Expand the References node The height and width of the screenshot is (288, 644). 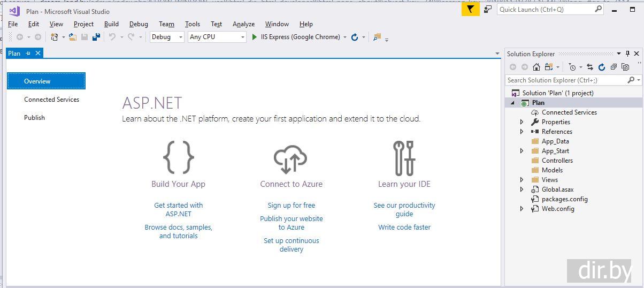(x=522, y=132)
